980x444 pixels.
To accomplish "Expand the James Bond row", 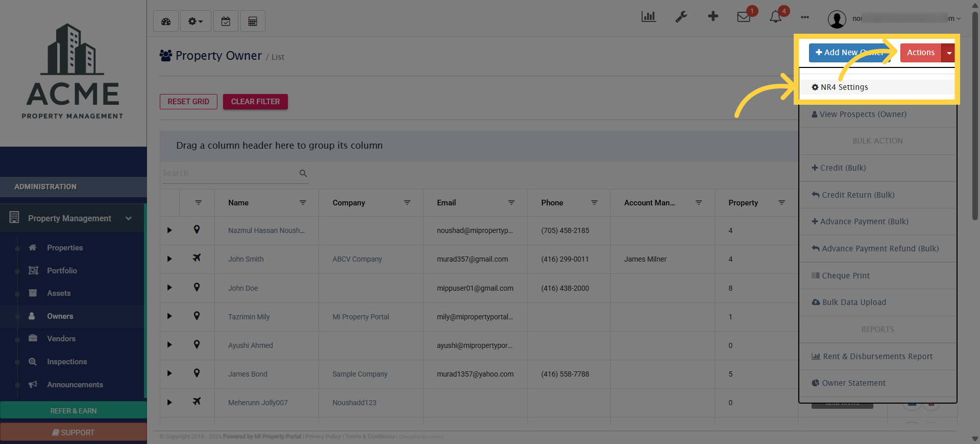I will 169,373.
